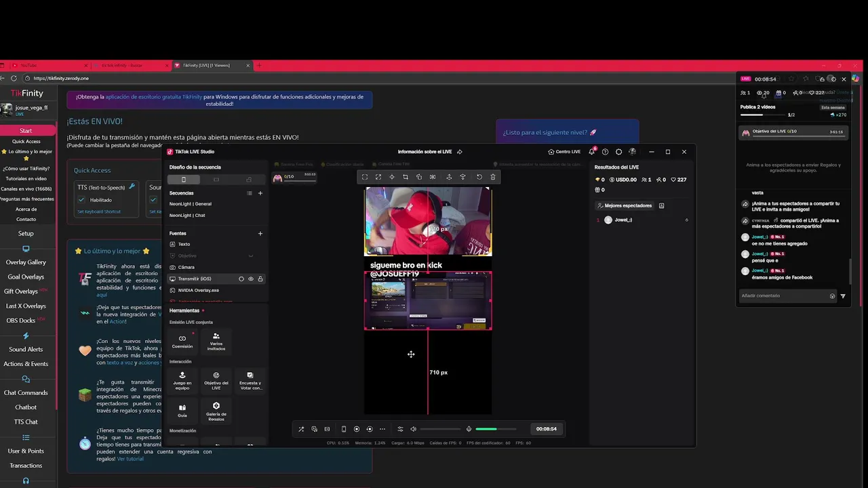Open the audio mixer settings icon
Image resolution: width=868 pixels, height=488 pixels.
tap(400, 429)
